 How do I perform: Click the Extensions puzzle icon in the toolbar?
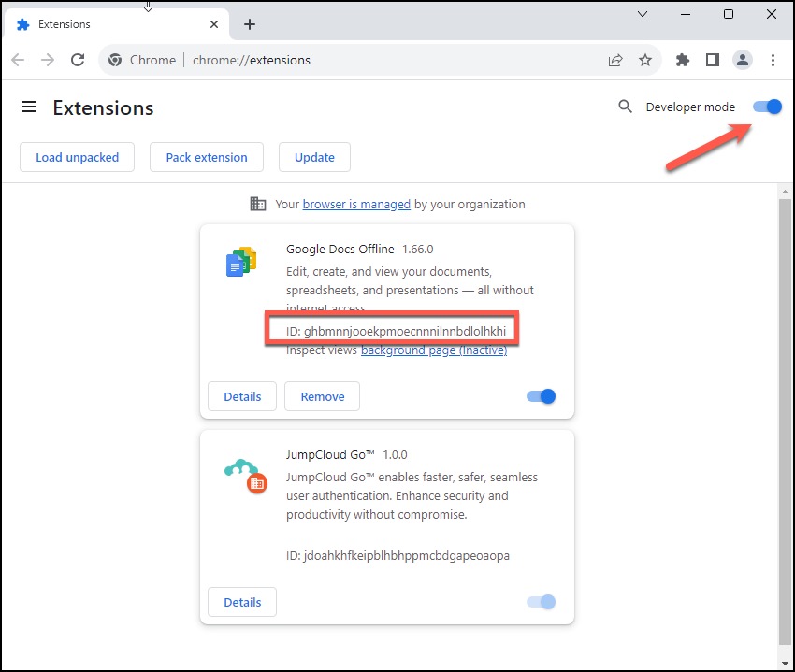[682, 60]
